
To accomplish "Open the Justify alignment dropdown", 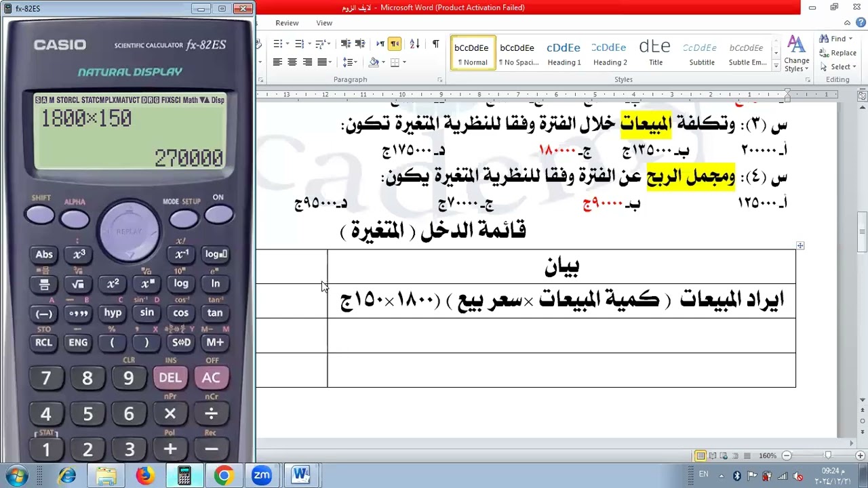I will (x=329, y=62).
